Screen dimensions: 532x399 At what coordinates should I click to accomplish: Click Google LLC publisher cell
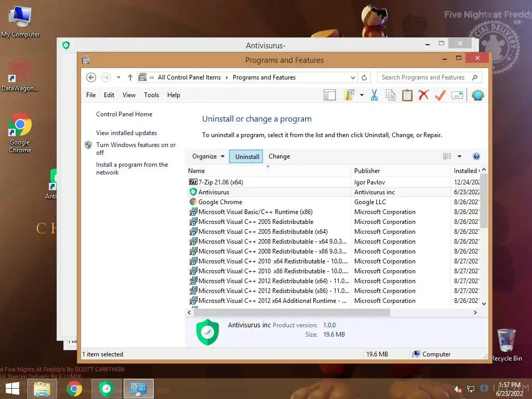pos(370,202)
